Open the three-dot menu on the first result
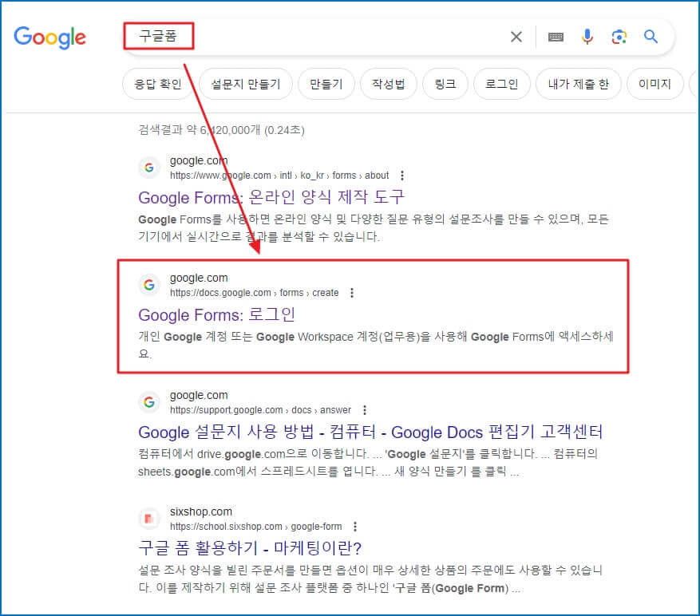The image size is (700, 616). click(x=402, y=175)
